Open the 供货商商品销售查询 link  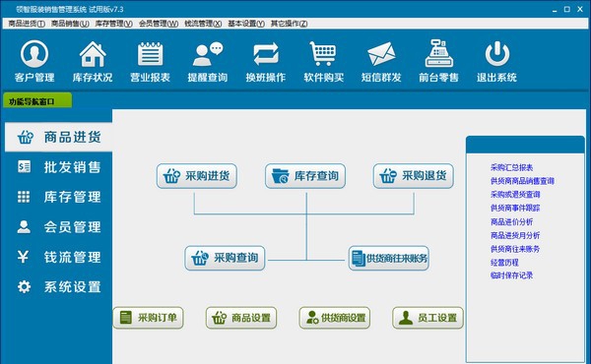point(522,181)
